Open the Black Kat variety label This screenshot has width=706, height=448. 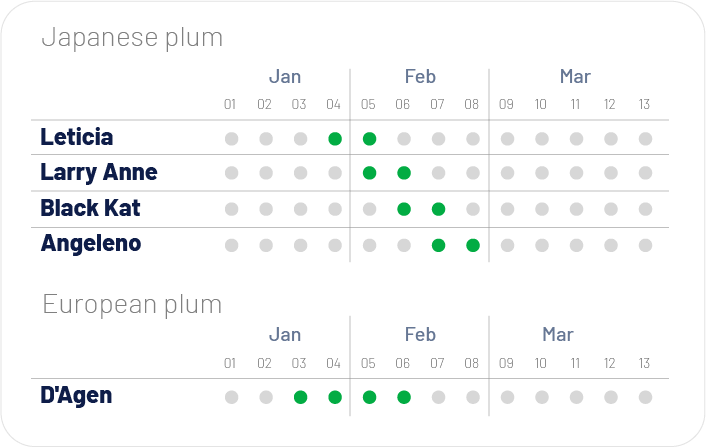tap(90, 208)
